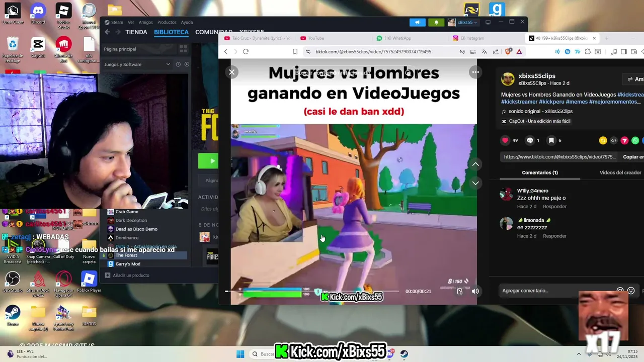
Task: Toggle browser sidebar panel icon
Action: (624, 51)
